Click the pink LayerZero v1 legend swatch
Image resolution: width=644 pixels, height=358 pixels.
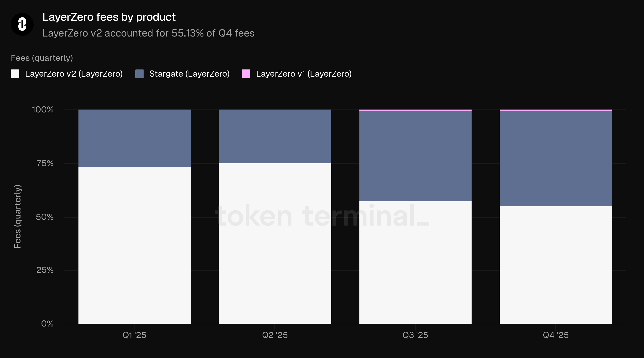pyautogui.click(x=246, y=74)
